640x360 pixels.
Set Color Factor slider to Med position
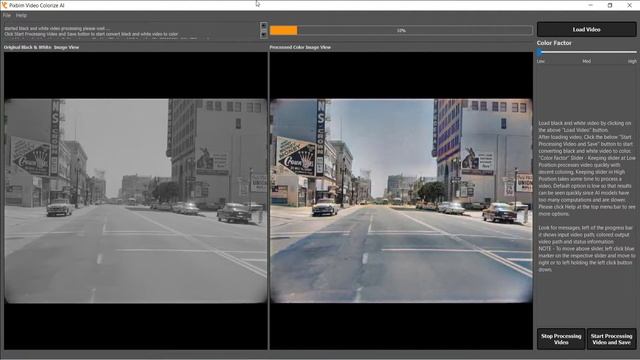click(587, 52)
